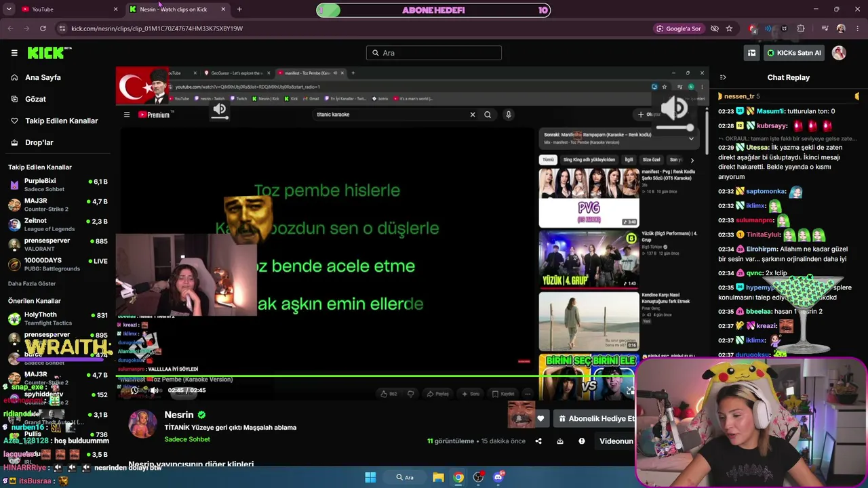The image size is (868, 488).
Task: Open File Explorer from the taskbar
Action: click(438, 477)
